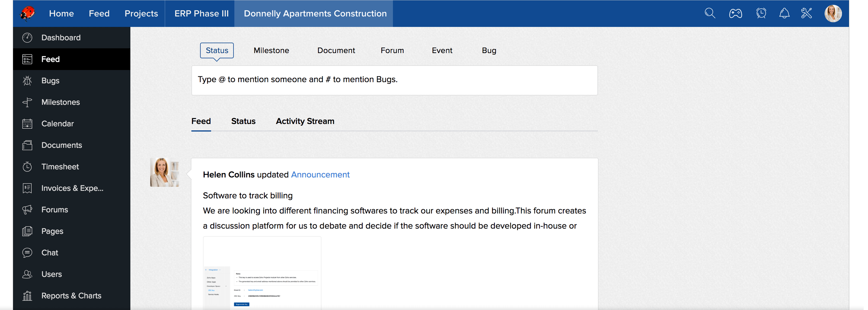The width and height of the screenshot is (868, 310).
Task: Click the status message input field
Action: pyautogui.click(x=395, y=80)
